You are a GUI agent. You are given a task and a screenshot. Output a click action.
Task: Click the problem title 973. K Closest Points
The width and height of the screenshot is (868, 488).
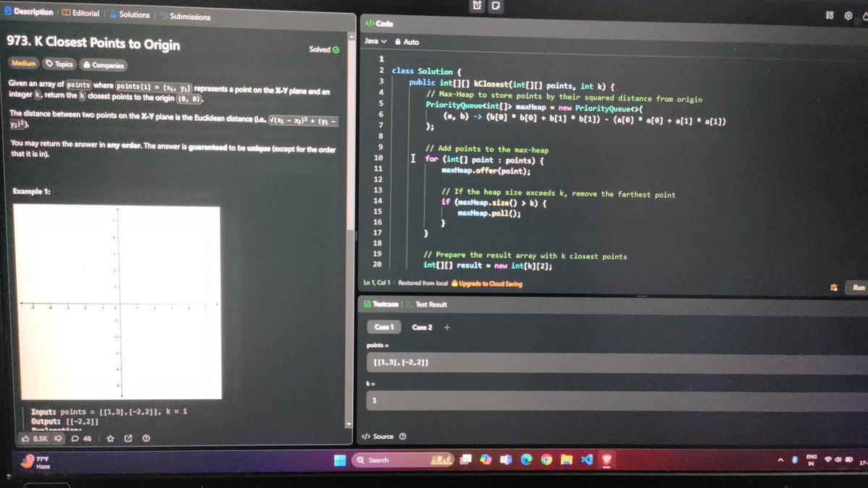click(93, 43)
